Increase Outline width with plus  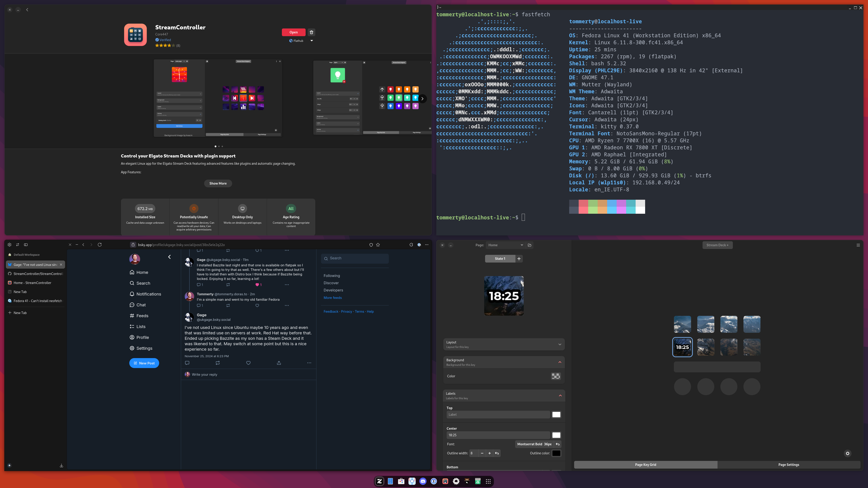click(x=490, y=453)
